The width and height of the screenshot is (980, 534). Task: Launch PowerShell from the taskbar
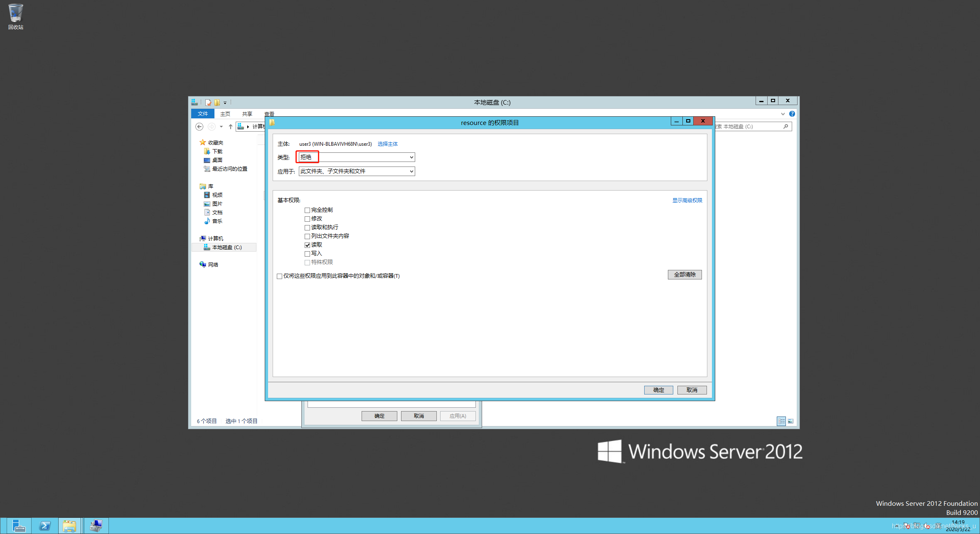click(44, 526)
